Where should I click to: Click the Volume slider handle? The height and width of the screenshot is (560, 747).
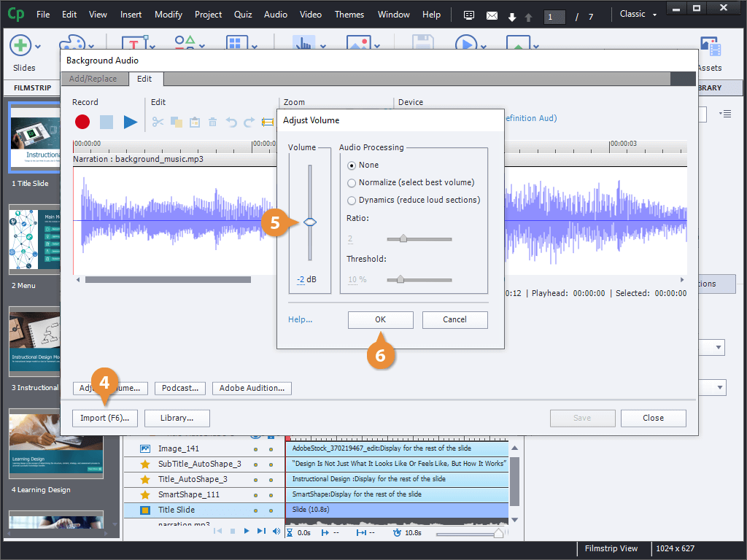310,222
